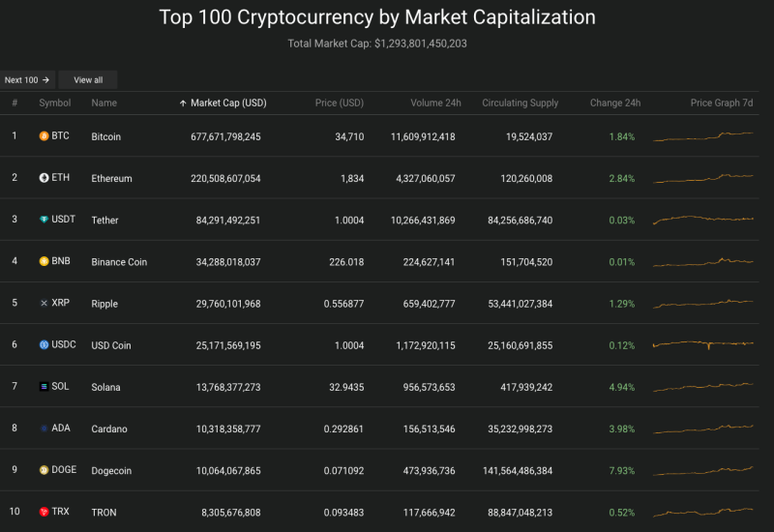Screen dimensions: 774x532
Task: Select Cardano 24h change 3.98%
Action: 622,429
